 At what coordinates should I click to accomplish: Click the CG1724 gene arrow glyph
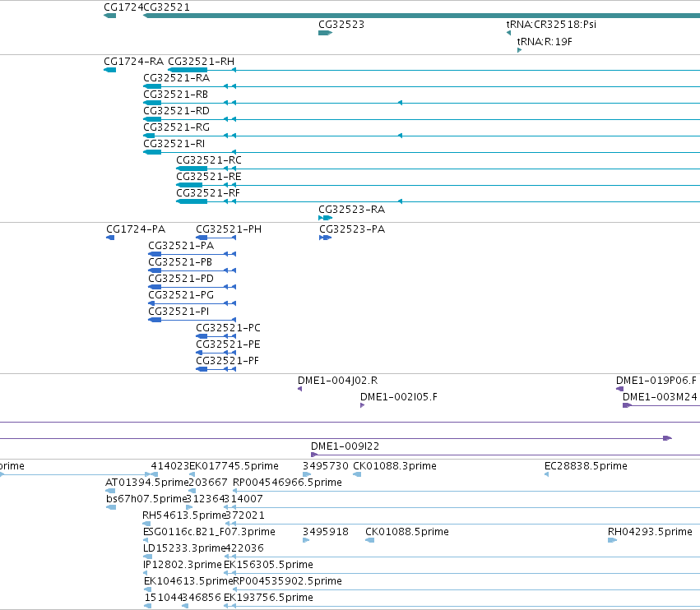click(110, 16)
